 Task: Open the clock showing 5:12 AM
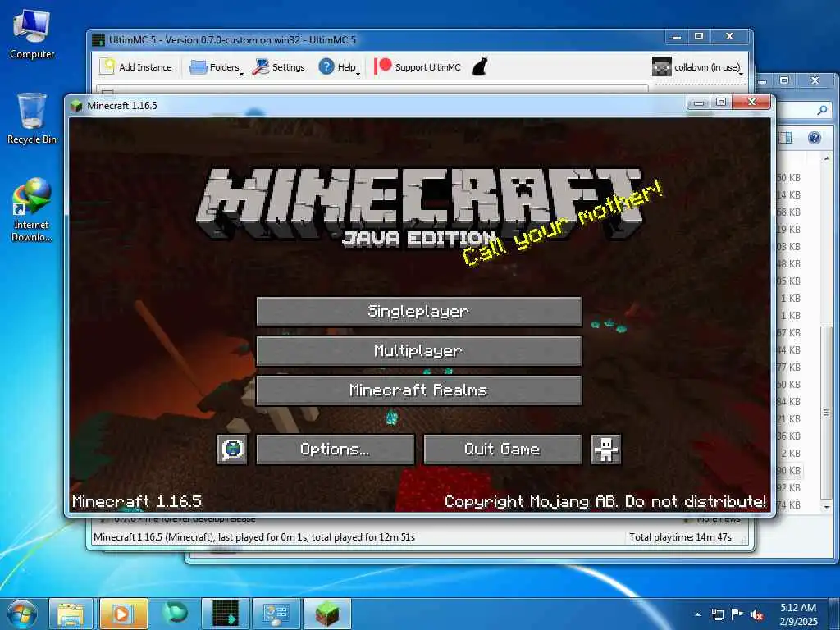(x=798, y=614)
